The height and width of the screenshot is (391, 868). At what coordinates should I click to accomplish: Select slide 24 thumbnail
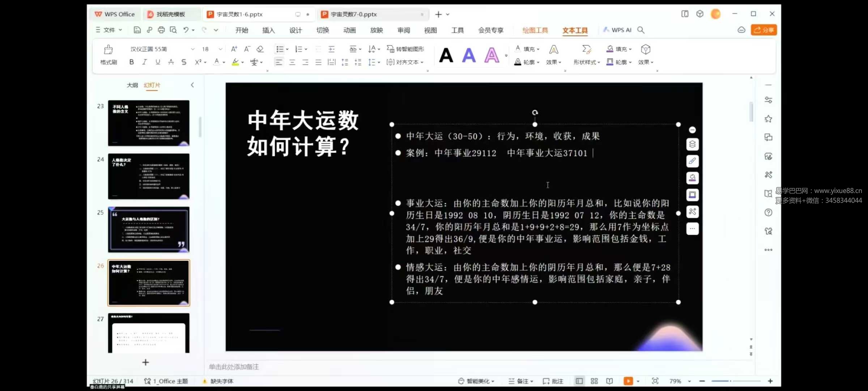click(149, 176)
